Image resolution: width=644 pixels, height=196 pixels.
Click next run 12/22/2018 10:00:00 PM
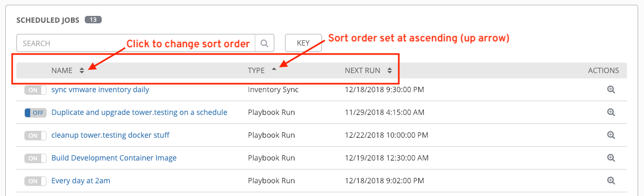tap(387, 135)
